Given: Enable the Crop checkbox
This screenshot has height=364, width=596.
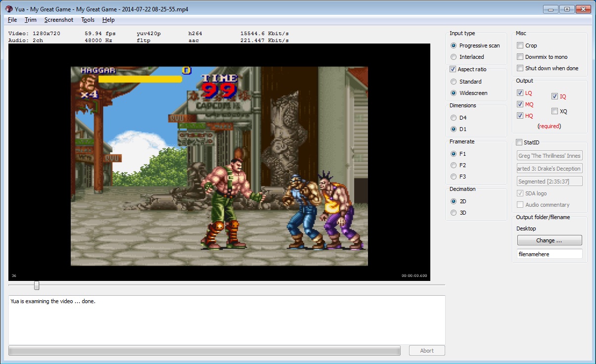Looking at the screenshot, I should pos(520,45).
